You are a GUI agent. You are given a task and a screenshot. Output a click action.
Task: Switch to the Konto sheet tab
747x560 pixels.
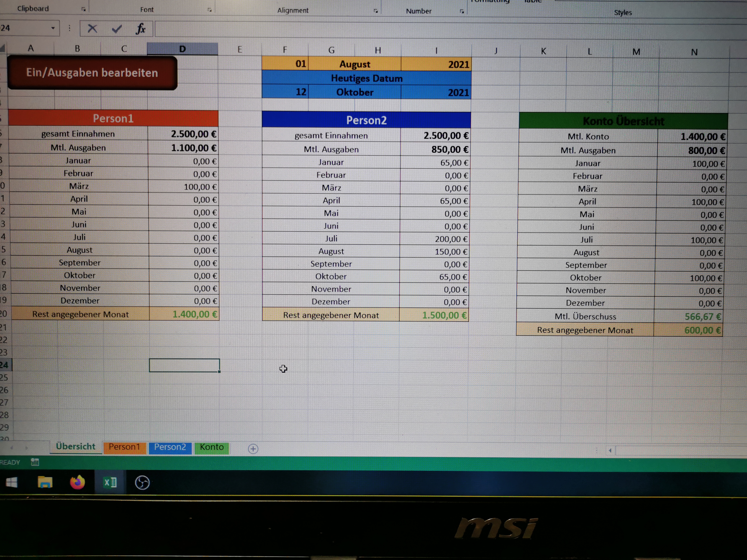(x=212, y=447)
